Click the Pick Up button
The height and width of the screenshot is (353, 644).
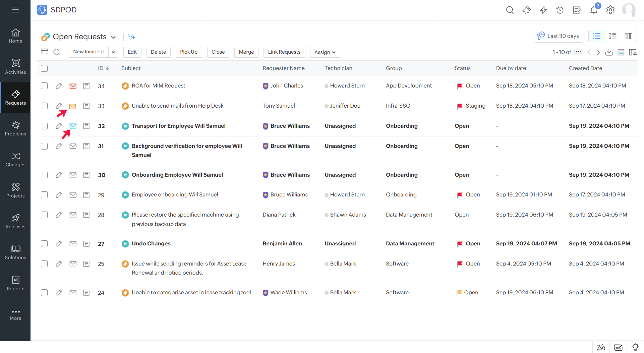pyautogui.click(x=189, y=52)
